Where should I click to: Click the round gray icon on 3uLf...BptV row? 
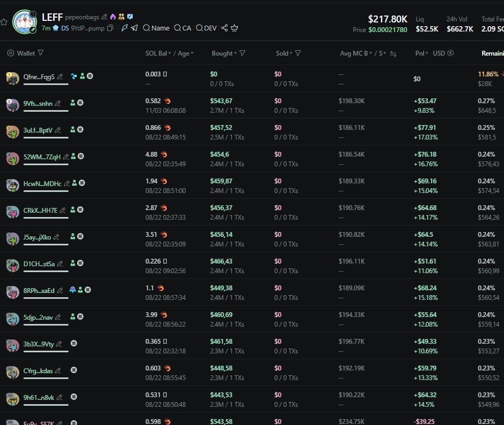point(80,129)
